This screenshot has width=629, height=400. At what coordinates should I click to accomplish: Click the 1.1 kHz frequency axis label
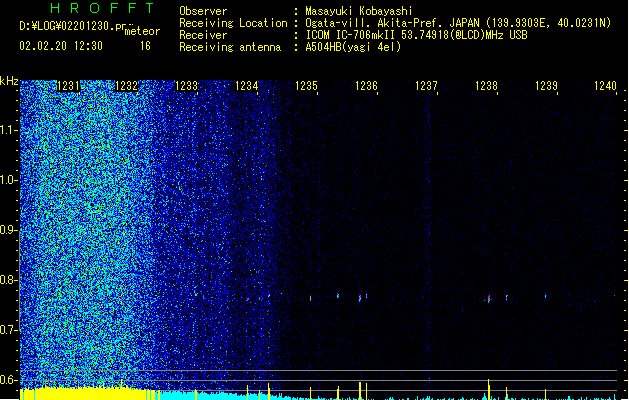pyautogui.click(x=7, y=130)
